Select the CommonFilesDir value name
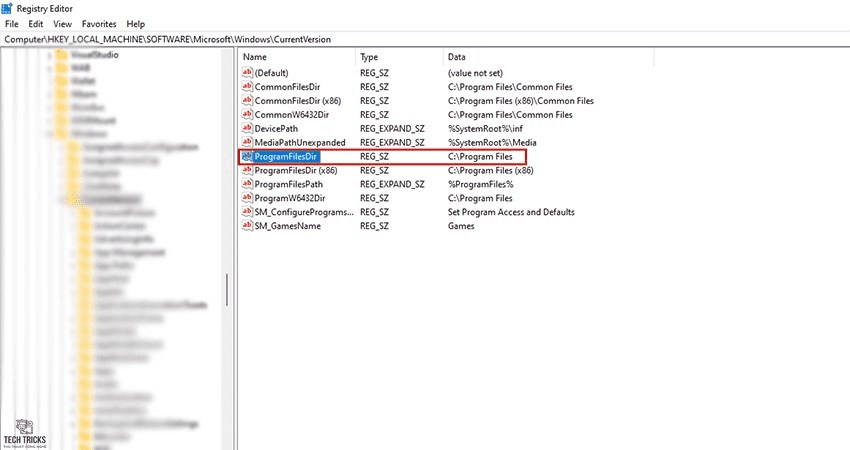This screenshot has width=850, height=450. [287, 87]
